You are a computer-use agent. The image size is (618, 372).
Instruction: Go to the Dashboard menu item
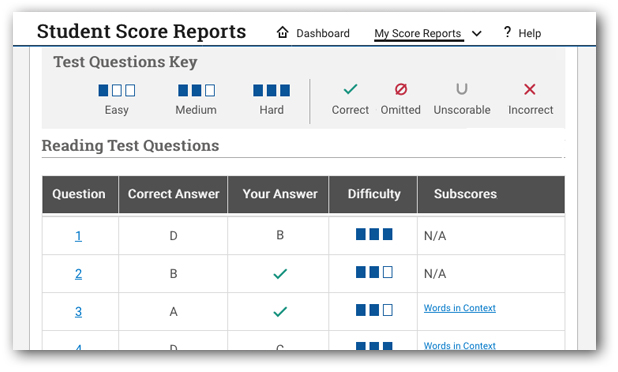(323, 33)
